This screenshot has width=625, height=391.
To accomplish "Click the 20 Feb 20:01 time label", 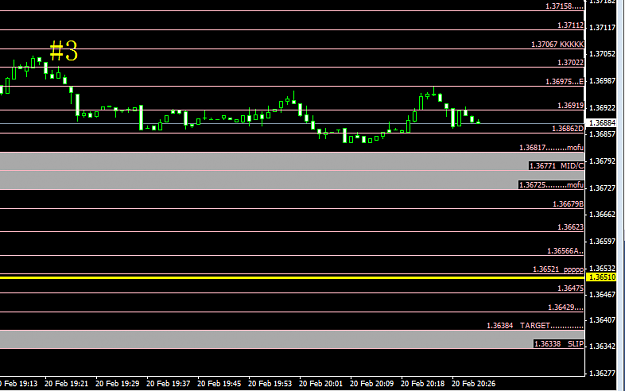I will point(321,383).
